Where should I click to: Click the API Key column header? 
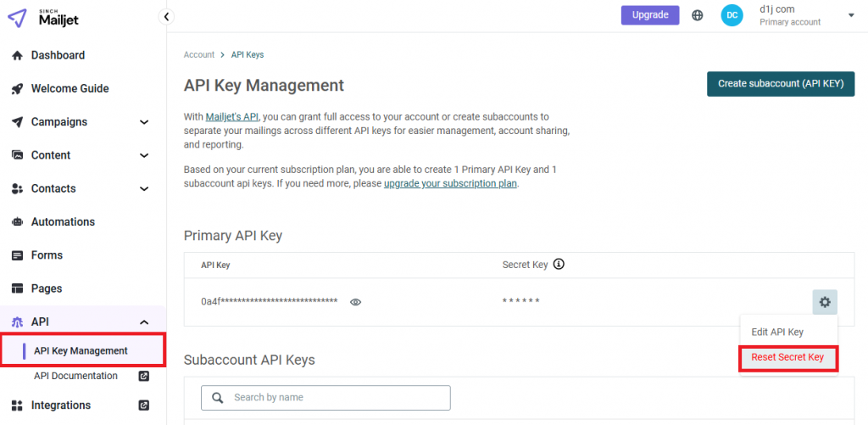tap(215, 265)
